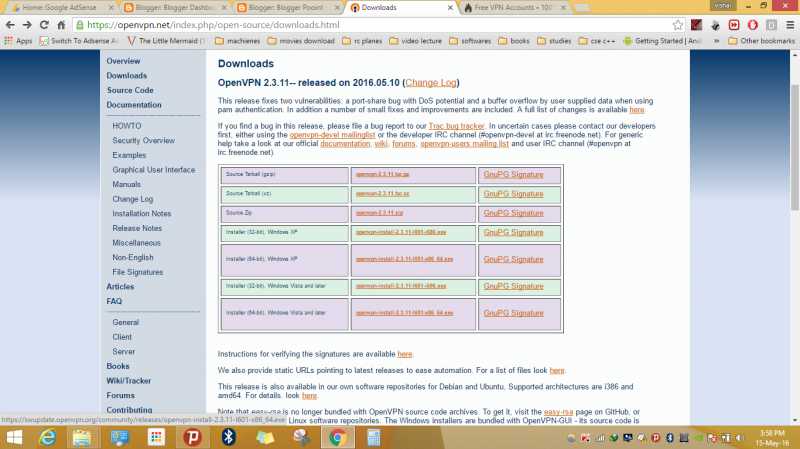Launch Internet Explorer from the taskbar

46,437
